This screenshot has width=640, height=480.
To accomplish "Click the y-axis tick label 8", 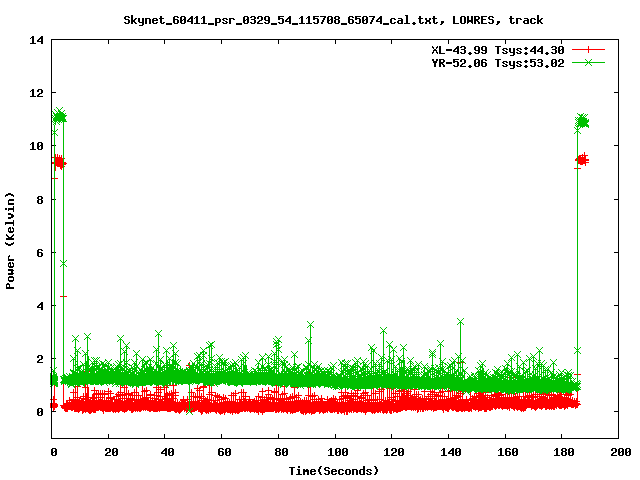I will [x=40, y=200].
